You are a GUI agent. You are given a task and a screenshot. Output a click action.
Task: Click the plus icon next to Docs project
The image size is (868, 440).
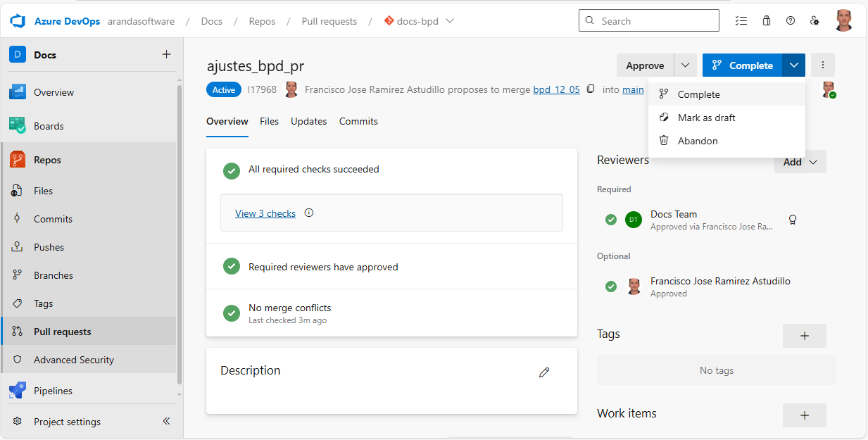tap(166, 54)
